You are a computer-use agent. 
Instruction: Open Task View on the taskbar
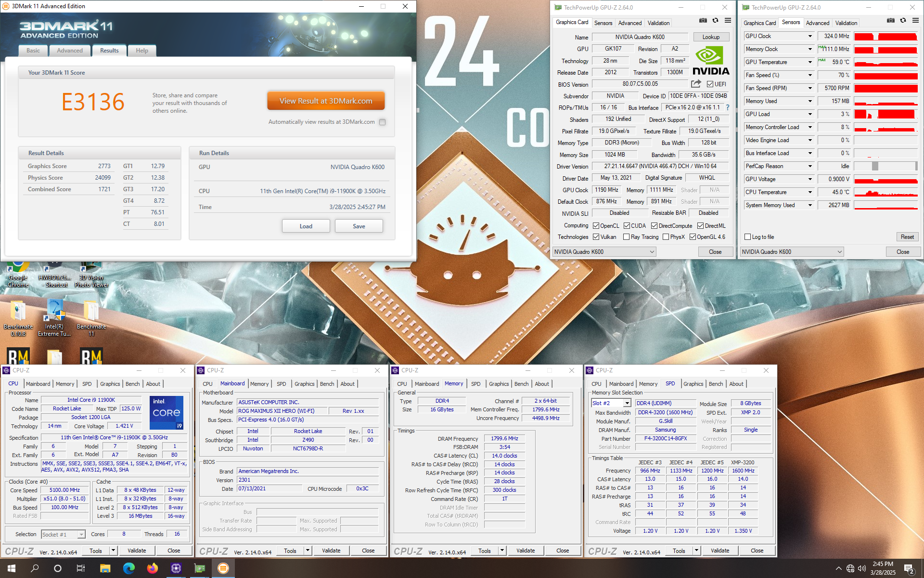click(81, 568)
